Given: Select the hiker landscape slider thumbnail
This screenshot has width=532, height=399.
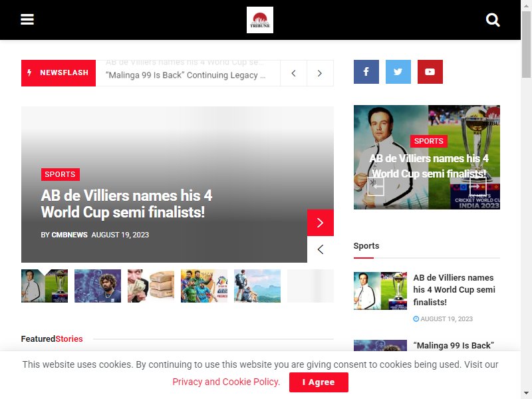Looking at the screenshot, I should click(x=257, y=286).
